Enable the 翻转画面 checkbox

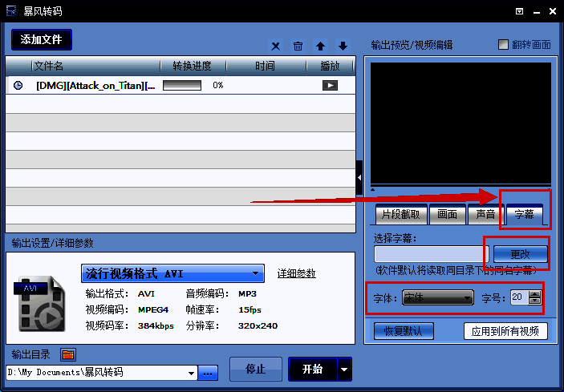pyautogui.click(x=504, y=45)
